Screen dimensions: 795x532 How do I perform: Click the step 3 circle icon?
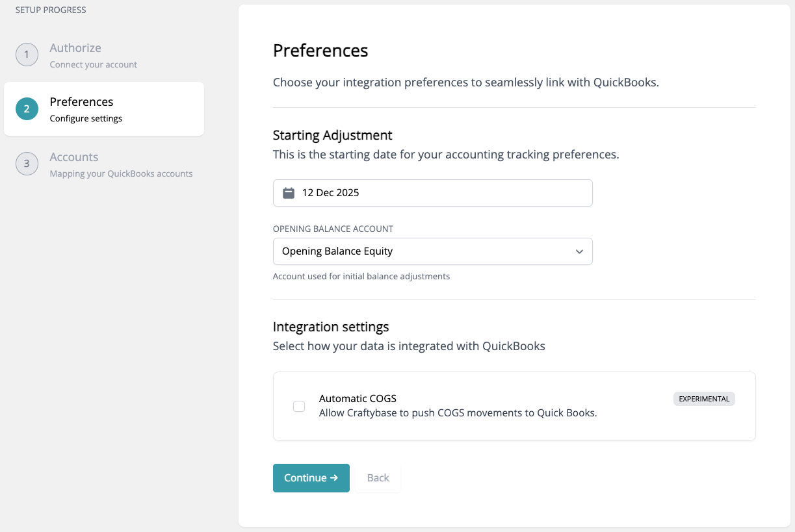[27, 164]
